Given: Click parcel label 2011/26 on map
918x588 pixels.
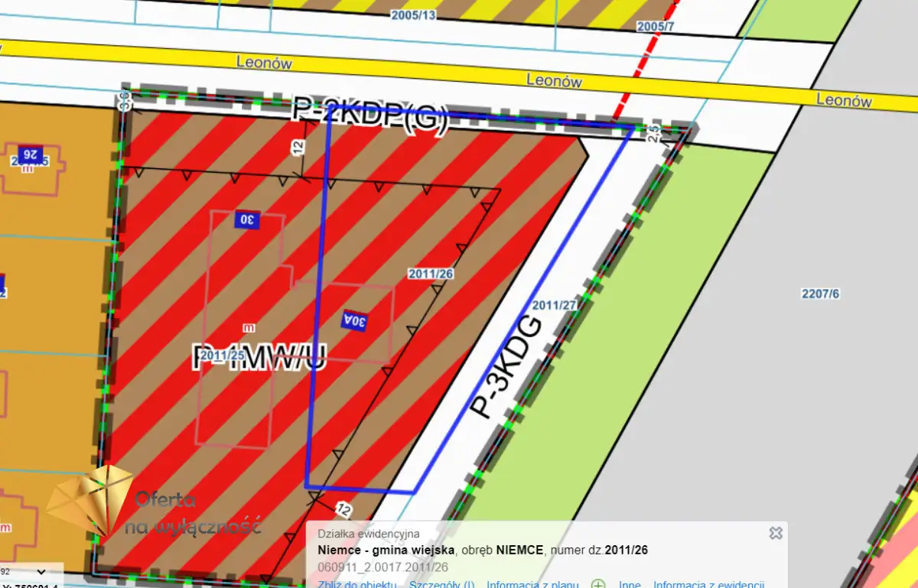Looking at the screenshot, I should pyautogui.click(x=431, y=274).
